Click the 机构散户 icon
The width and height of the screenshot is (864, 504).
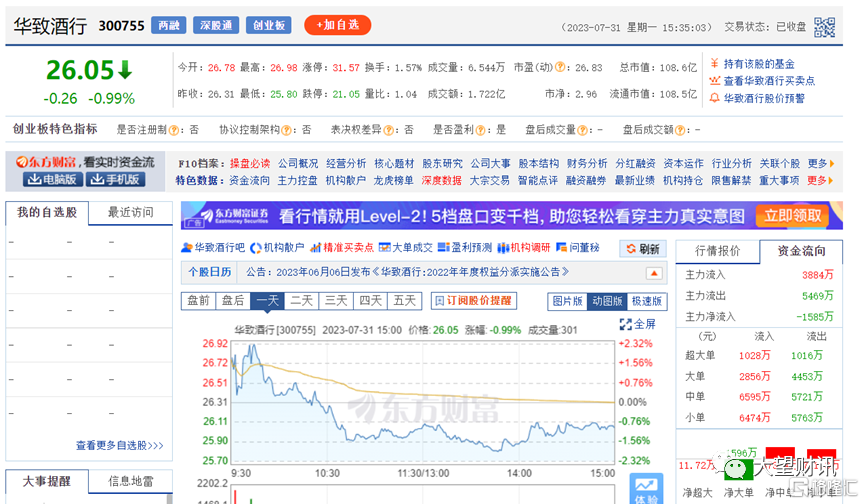coord(256,248)
